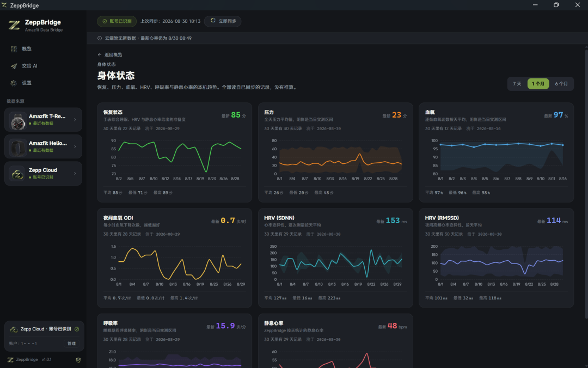This screenshot has height=368, width=588.
Task: Switch time range to 1 个月
Action: coord(538,84)
